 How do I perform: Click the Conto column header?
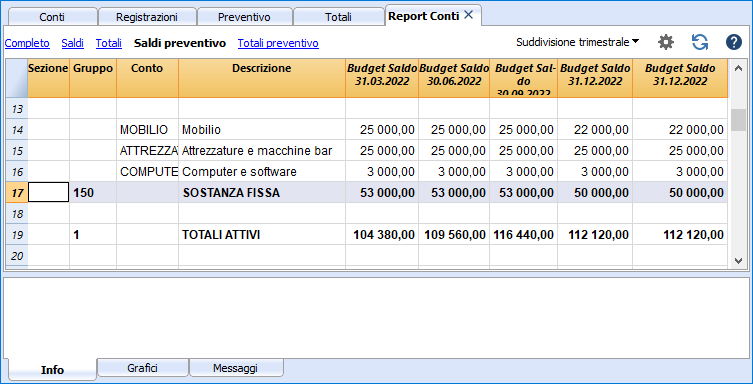(x=147, y=78)
